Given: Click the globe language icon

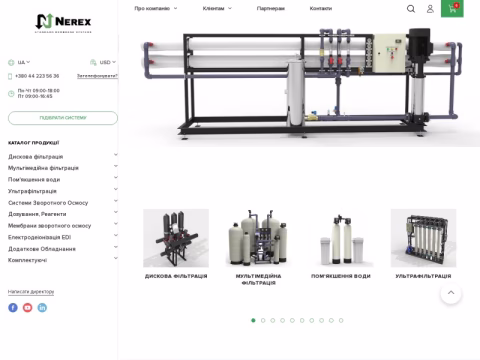Looking at the screenshot, I should (11, 62).
